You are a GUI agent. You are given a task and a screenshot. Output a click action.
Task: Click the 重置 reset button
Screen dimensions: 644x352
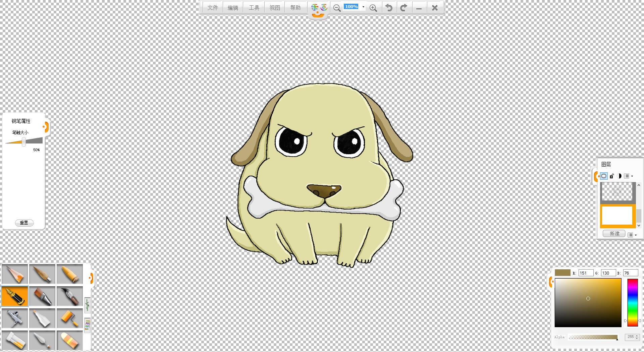point(24,223)
